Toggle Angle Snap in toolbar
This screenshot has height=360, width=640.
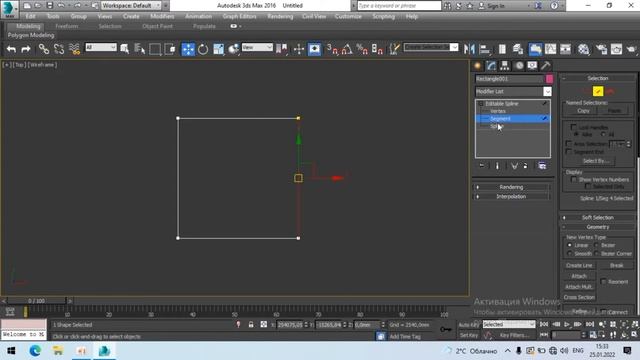tap(347, 49)
